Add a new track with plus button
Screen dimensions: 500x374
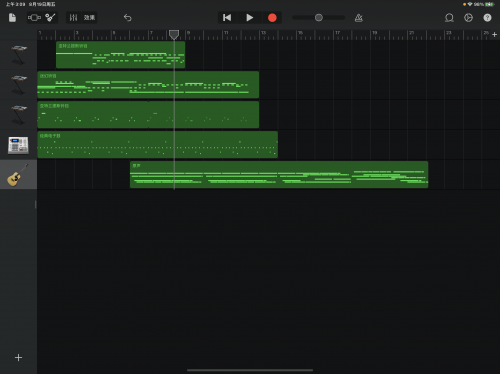[18, 358]
